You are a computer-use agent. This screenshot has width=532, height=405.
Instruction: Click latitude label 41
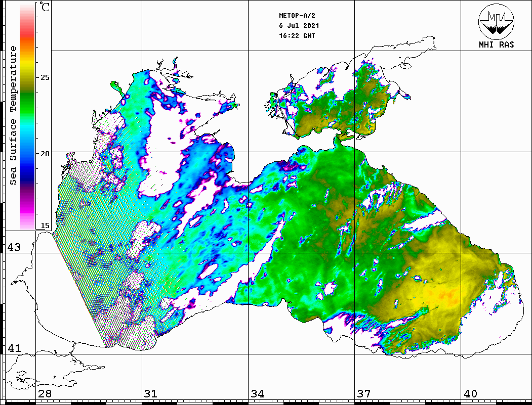tap(14, 348)
